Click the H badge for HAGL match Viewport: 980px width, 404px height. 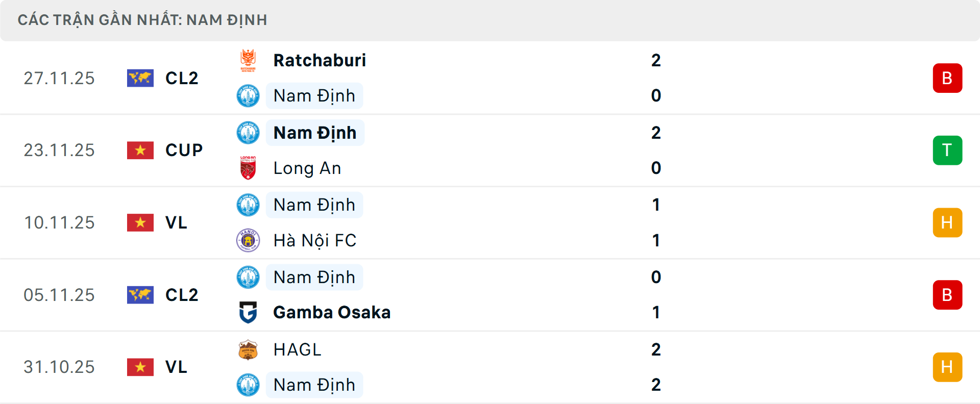(x=947, y=367)
